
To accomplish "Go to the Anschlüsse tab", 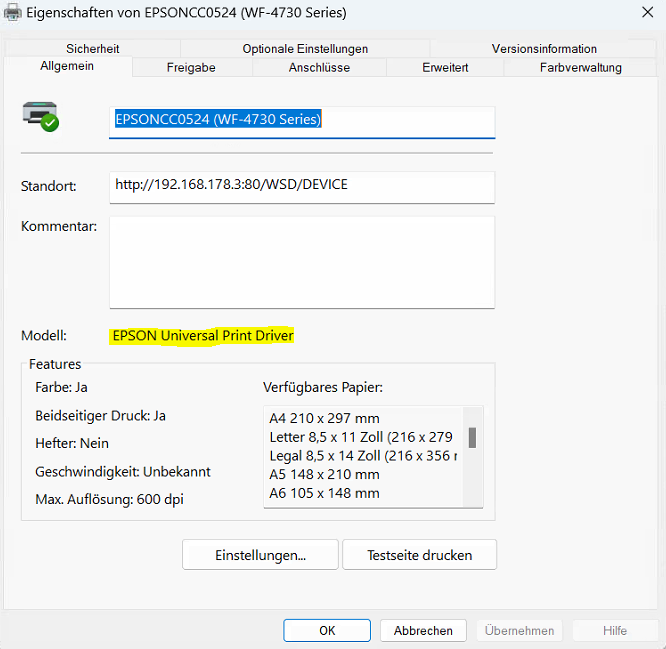I will [319, 67].
